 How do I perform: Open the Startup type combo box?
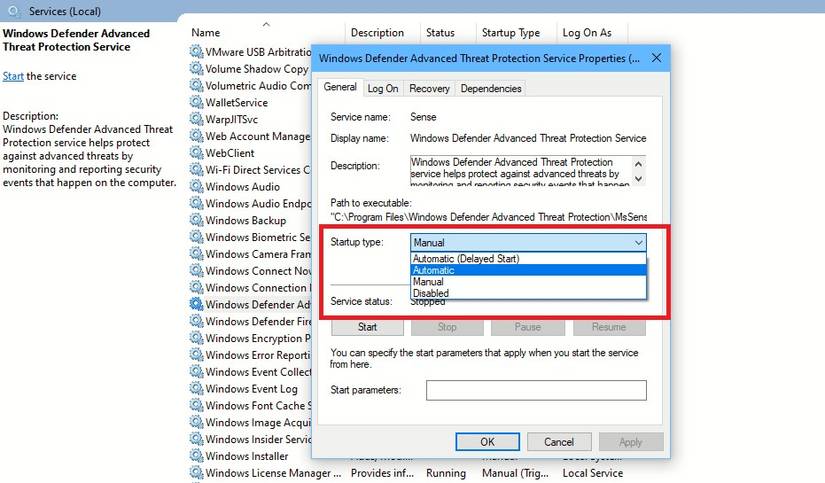click(528, 243)
